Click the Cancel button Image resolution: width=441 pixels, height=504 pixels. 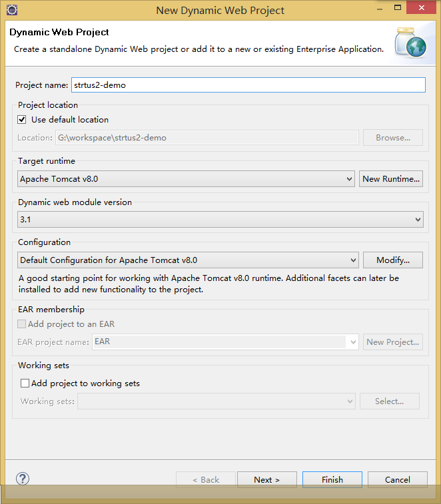tap(397, 479)
